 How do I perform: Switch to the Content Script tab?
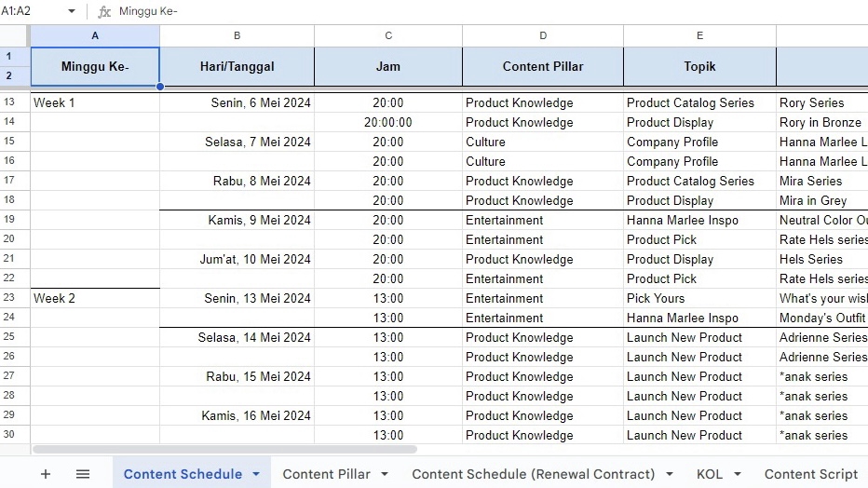click(x=810, y=474)
